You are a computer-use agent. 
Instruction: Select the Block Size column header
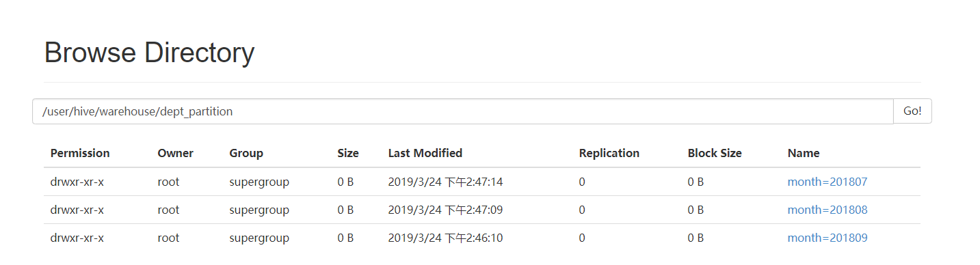tap(715, 153)
